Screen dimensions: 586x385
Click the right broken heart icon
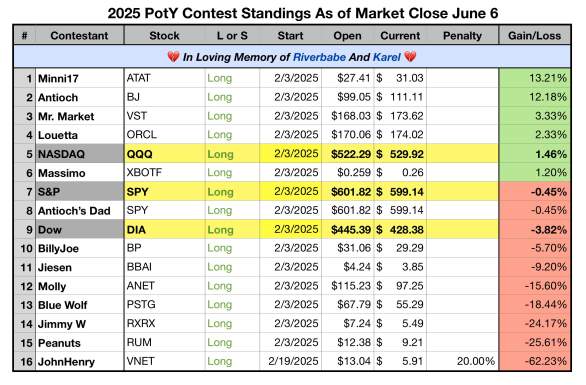(x=410, y=57)
